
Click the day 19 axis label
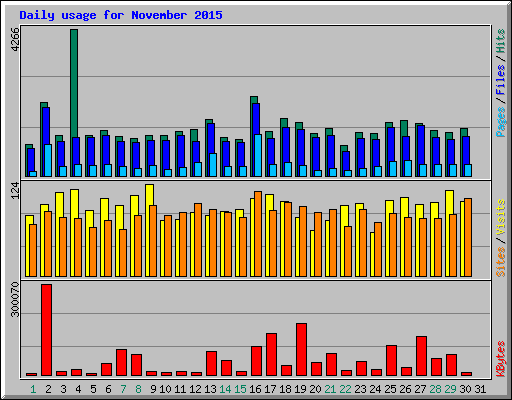point(300,389)
